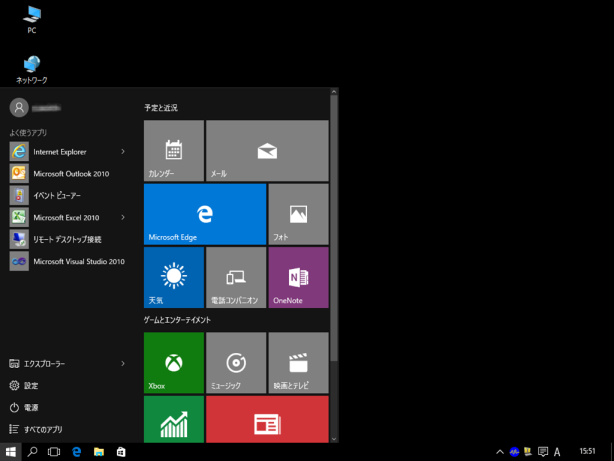Click the Windows Start button
This screenshot has width=614, height=461.
click(x=11, y=452)
